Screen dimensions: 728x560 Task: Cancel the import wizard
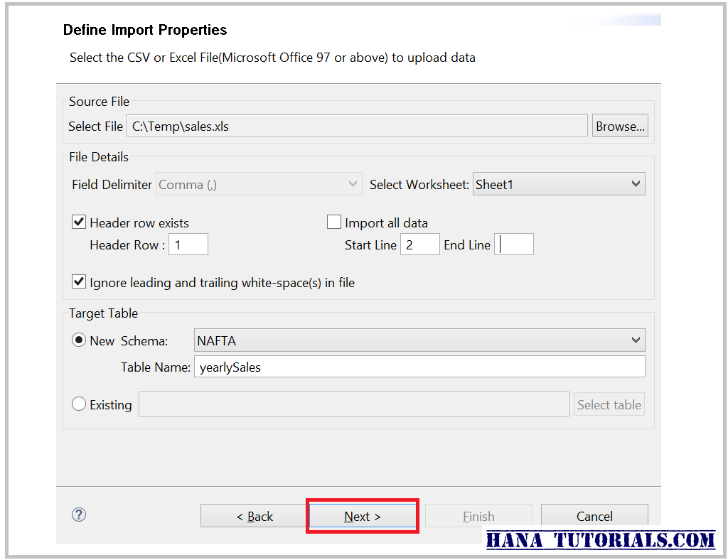point(594,516)
